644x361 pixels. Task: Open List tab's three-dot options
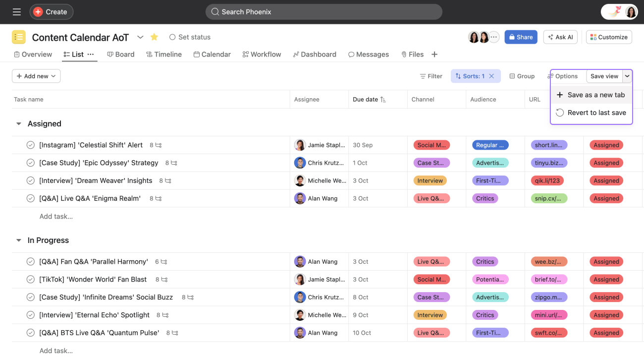pyautogui.click(x=91, y=55)
